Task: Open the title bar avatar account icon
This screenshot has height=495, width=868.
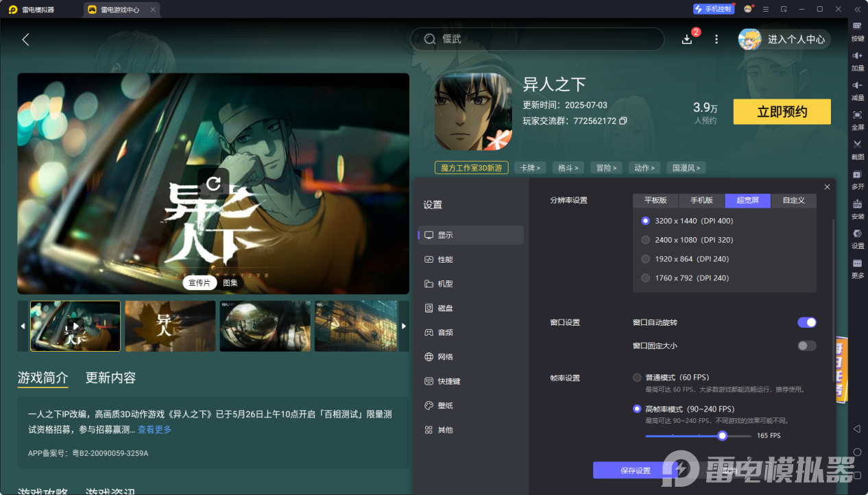Action: click(748, 9)
